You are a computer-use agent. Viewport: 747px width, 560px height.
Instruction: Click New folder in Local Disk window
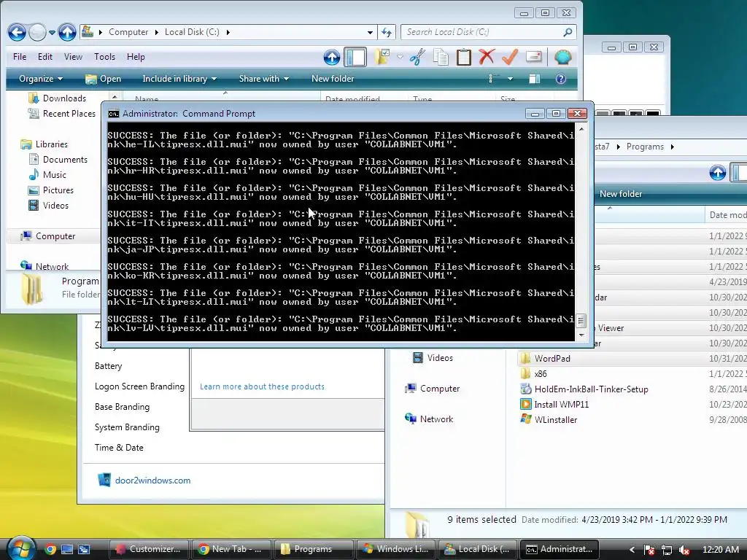pos(333,79)
